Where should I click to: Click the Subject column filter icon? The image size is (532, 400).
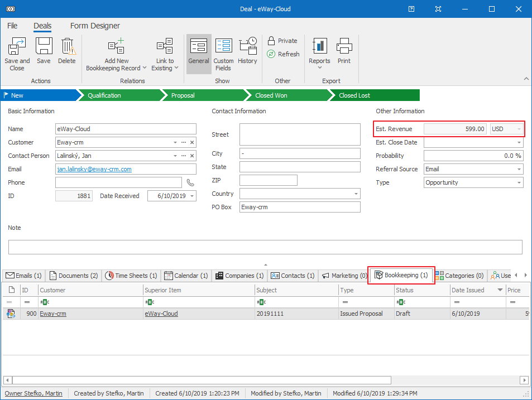(261, 302)
